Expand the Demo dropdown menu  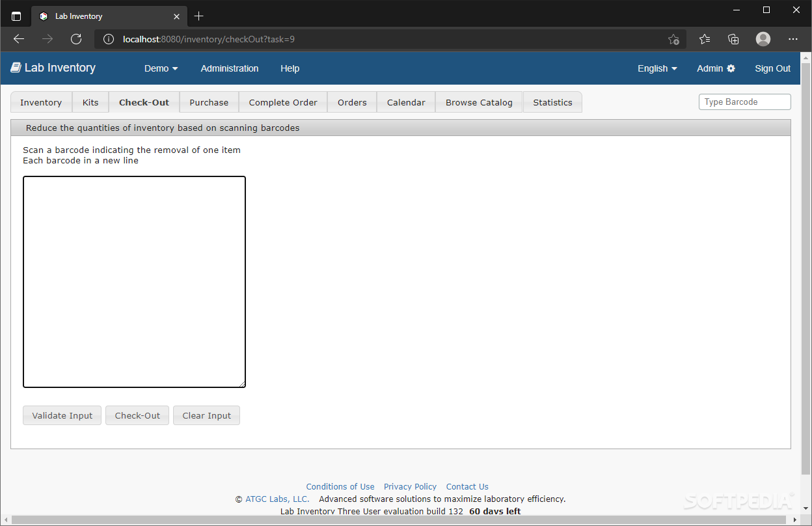coord(161,68)
